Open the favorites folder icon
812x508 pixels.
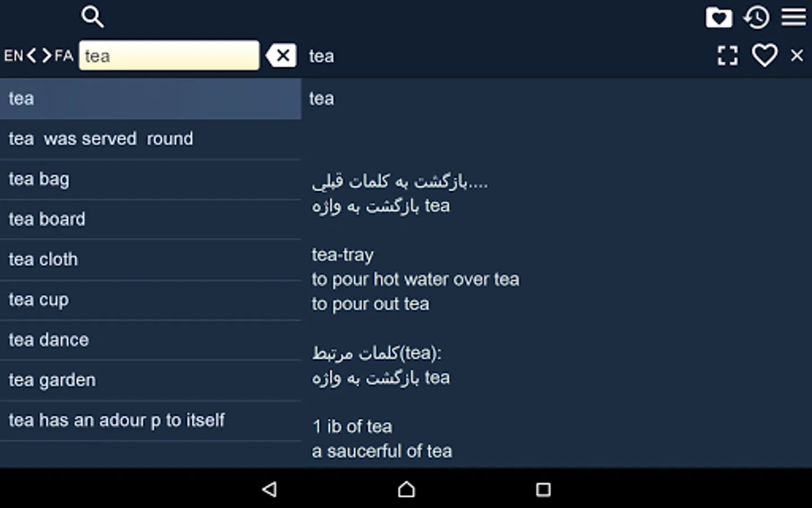(x=719, y=17)
